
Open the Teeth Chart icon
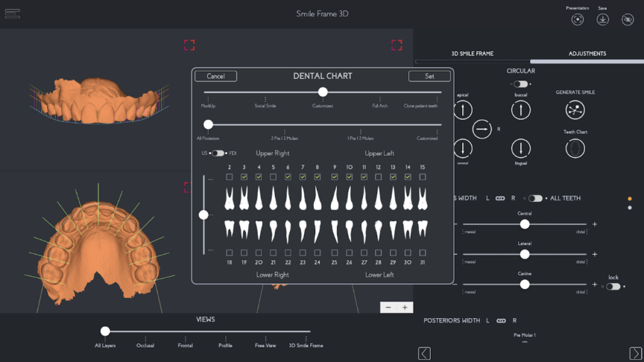575,148
